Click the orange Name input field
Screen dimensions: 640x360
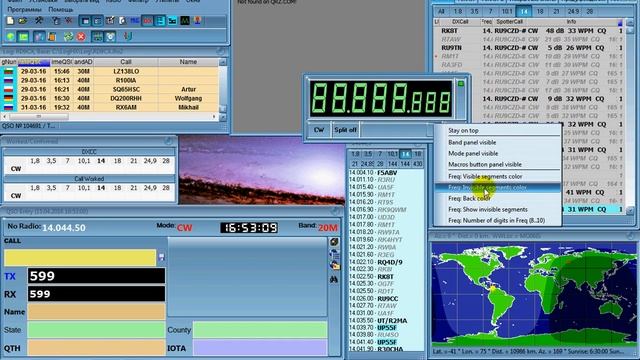97,312
